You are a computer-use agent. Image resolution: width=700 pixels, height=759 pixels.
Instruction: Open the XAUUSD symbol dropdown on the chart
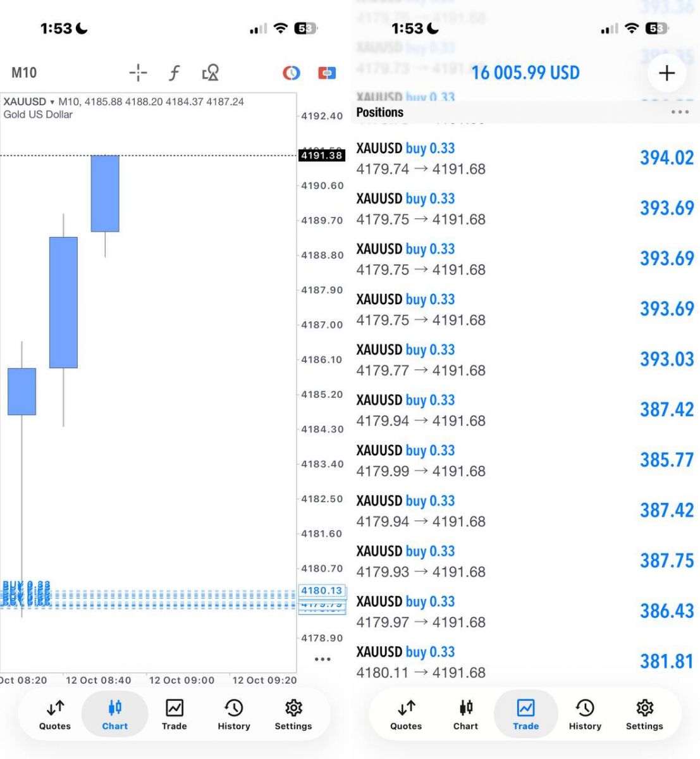coord(28,101)
